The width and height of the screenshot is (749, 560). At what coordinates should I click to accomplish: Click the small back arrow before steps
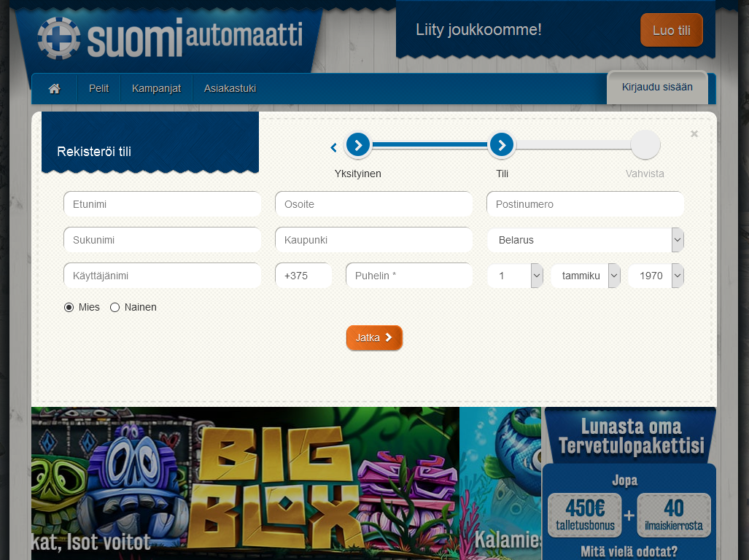click(x=333, y=148)
